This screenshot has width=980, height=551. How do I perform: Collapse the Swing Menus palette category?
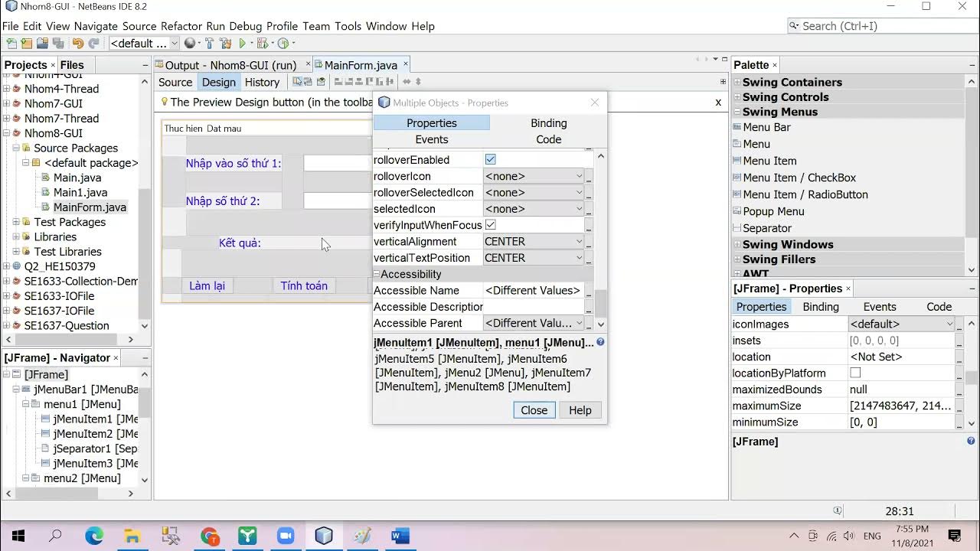[x=737, y=112]
